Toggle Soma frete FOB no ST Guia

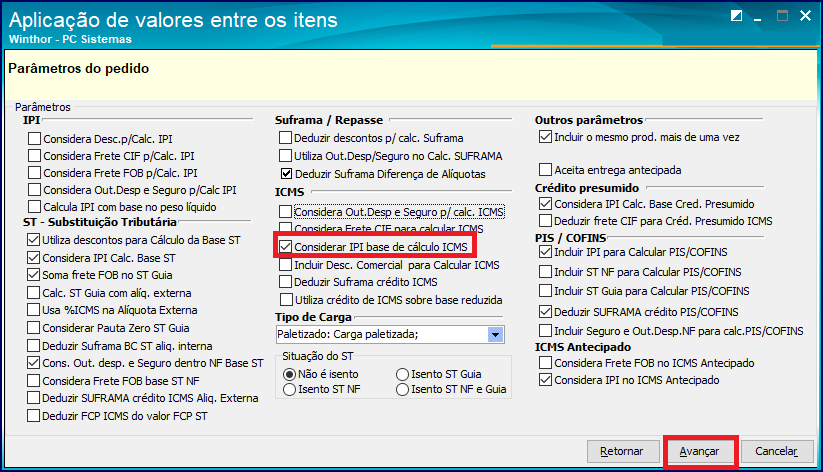[34, 275]
